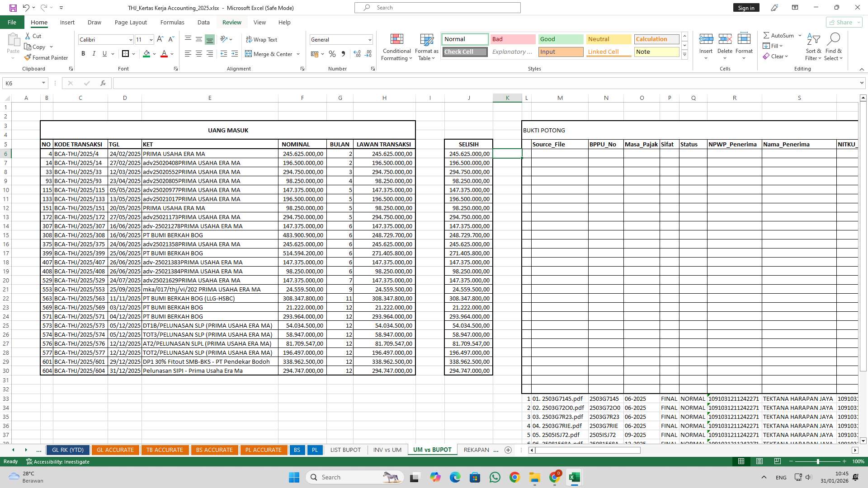Click the Insert Function fx icon
The width and height of the screenshot is (868, 488).
click(x=103, y=83)
